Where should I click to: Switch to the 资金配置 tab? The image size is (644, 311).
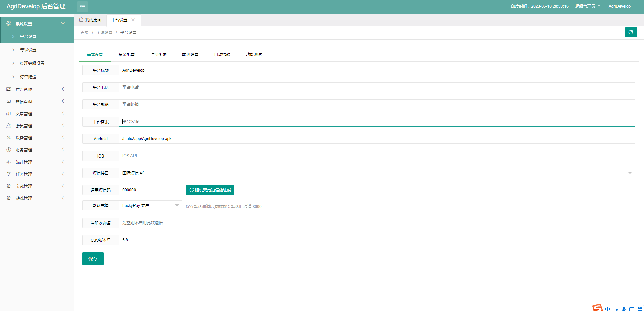tap(126, 55)
